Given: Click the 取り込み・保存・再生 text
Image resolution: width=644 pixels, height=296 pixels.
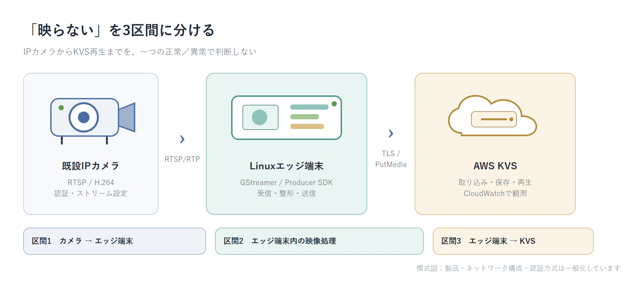Looking at the screenshot, I should point(495,183).
